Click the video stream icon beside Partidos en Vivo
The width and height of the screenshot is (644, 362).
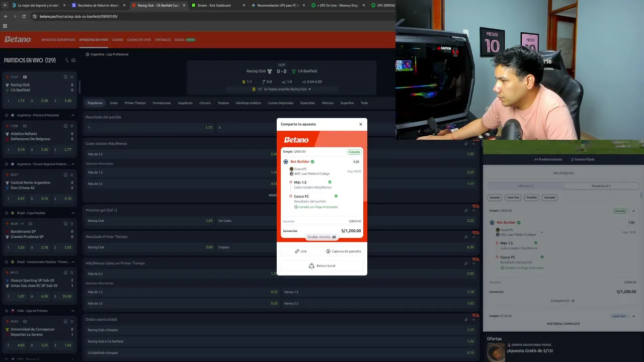pos(73,60)
